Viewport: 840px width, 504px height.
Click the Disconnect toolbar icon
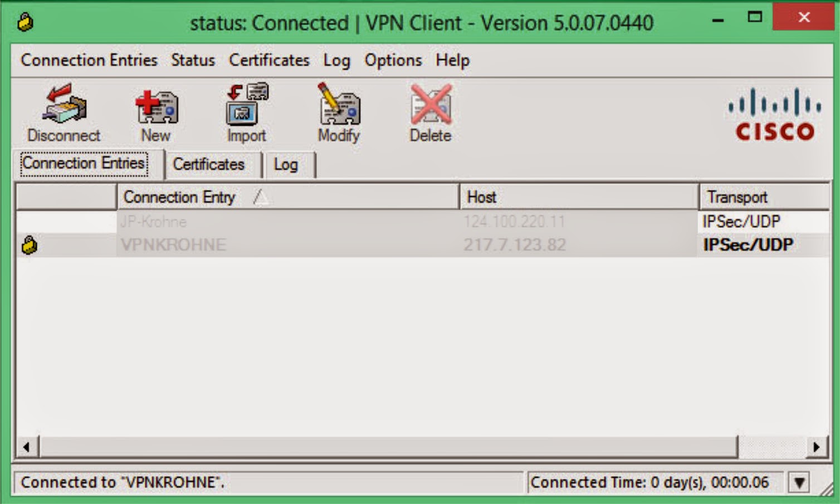pyautogui.click(x=64, y=112)
